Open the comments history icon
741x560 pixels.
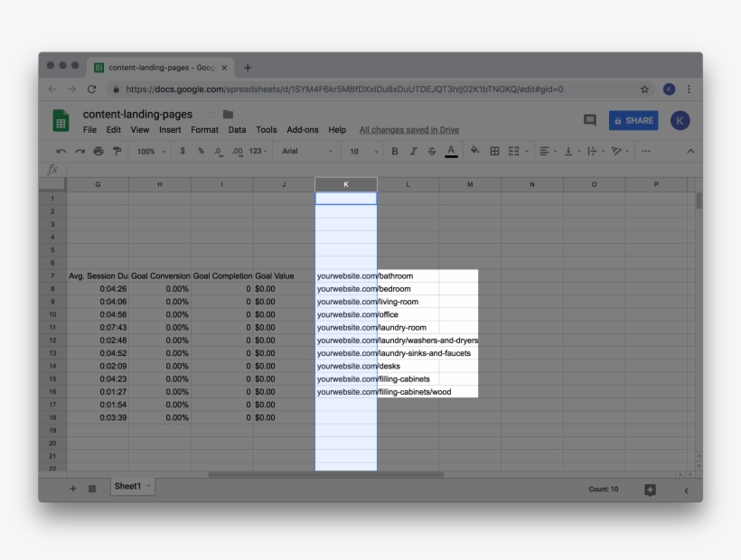[590, 121]
